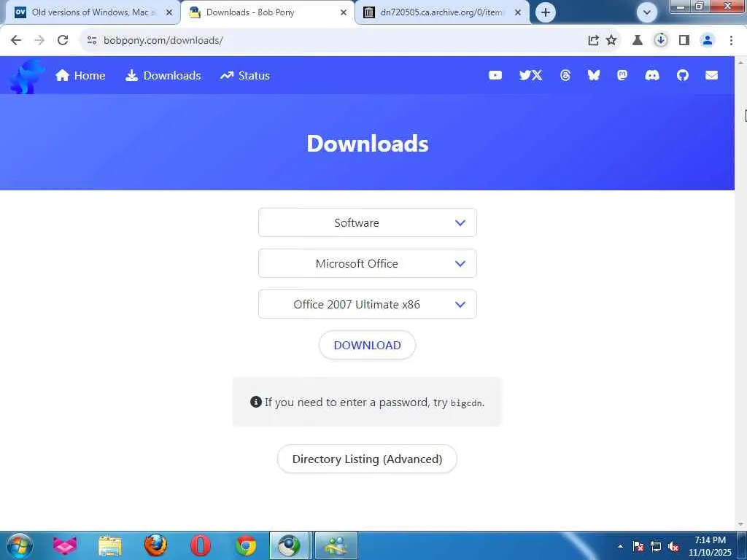Open the active blue globe browser taskbar icon

(x=290, y=545)
